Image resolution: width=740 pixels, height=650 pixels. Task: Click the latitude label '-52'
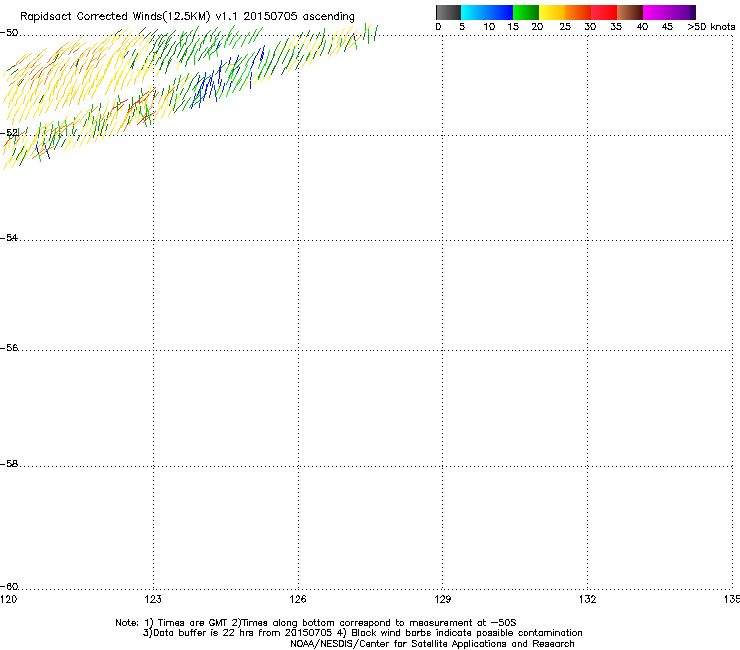click(x=9, y=133)
